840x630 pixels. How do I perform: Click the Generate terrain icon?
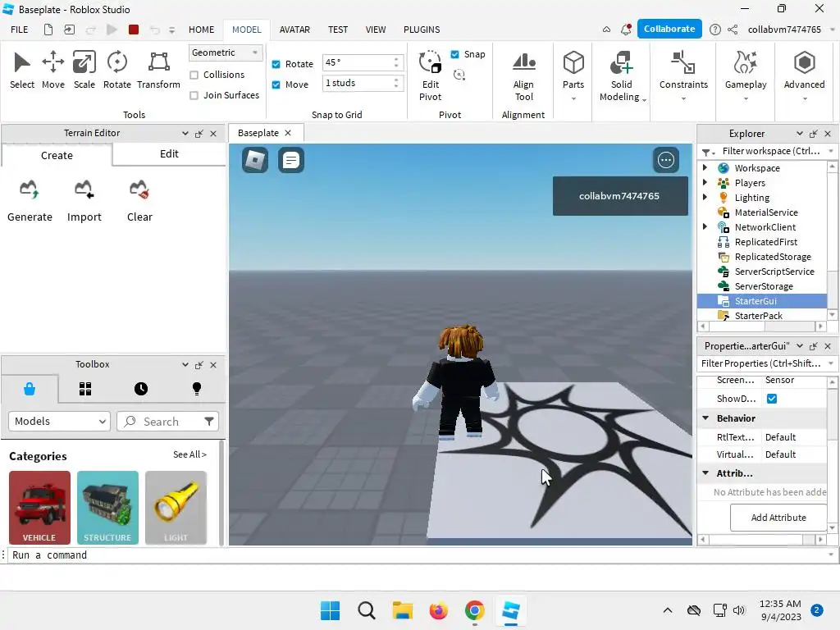tap(30, 189)
